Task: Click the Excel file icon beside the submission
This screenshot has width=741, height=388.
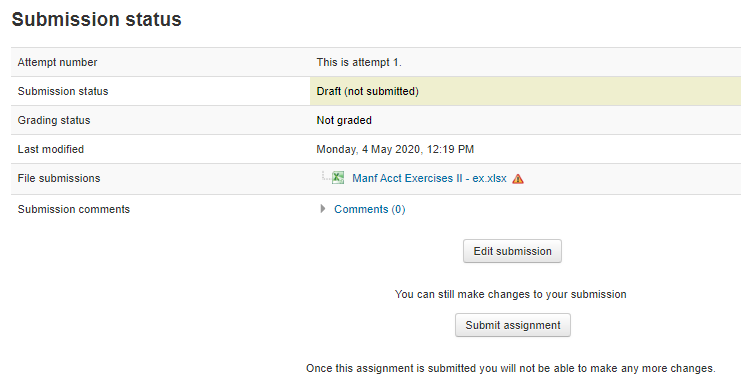Action: pos(338,178)
